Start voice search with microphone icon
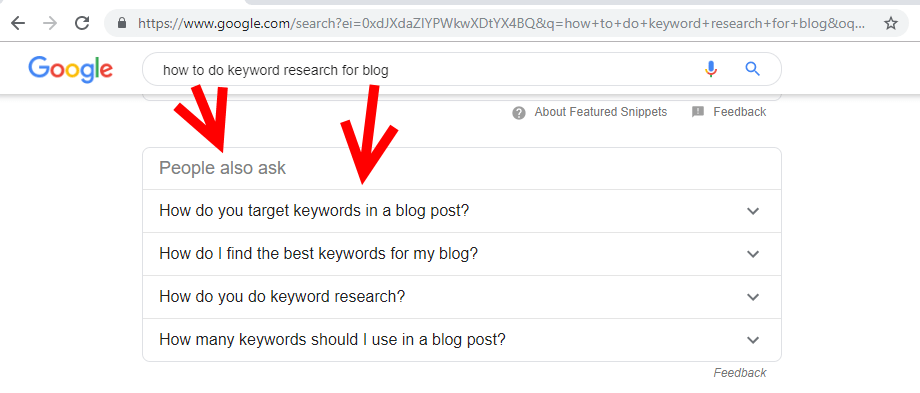This screenshot has width=920, height=393. point(711,69)
